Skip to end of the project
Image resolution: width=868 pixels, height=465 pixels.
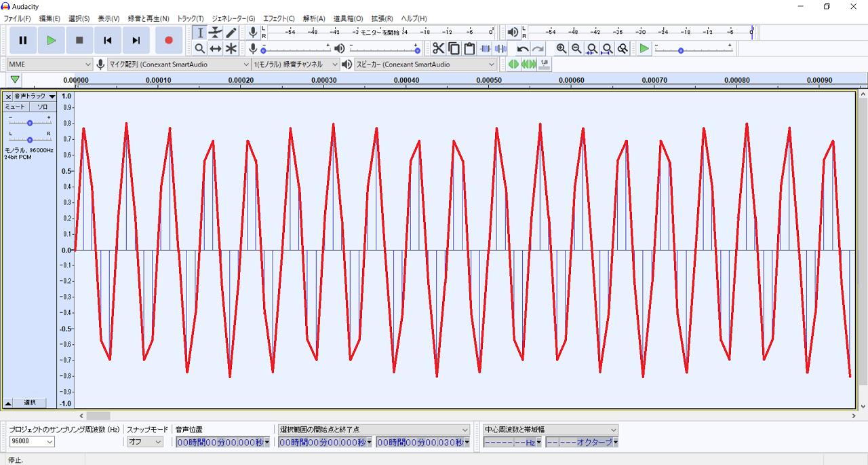[x=136, y=40]
